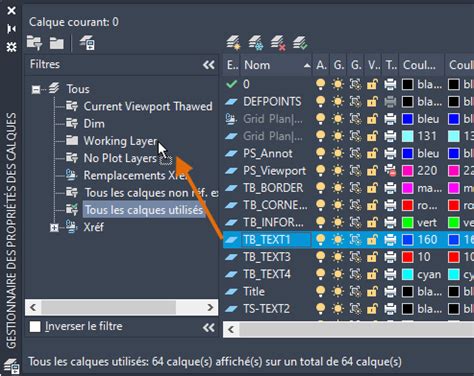474x376 pixels.
Task: Change green color swatch of TB_INFOR layer
Action: (407, 222)
